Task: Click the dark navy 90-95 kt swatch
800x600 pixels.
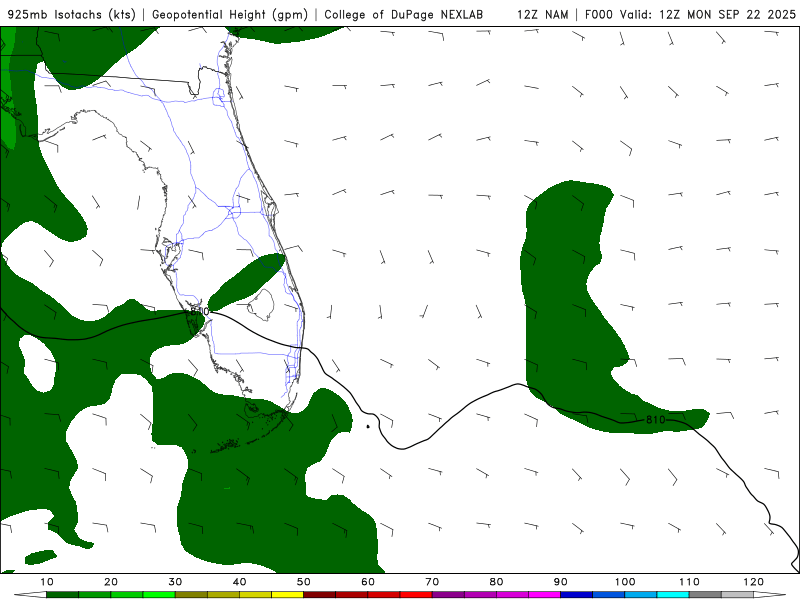Action: [577, 595]
